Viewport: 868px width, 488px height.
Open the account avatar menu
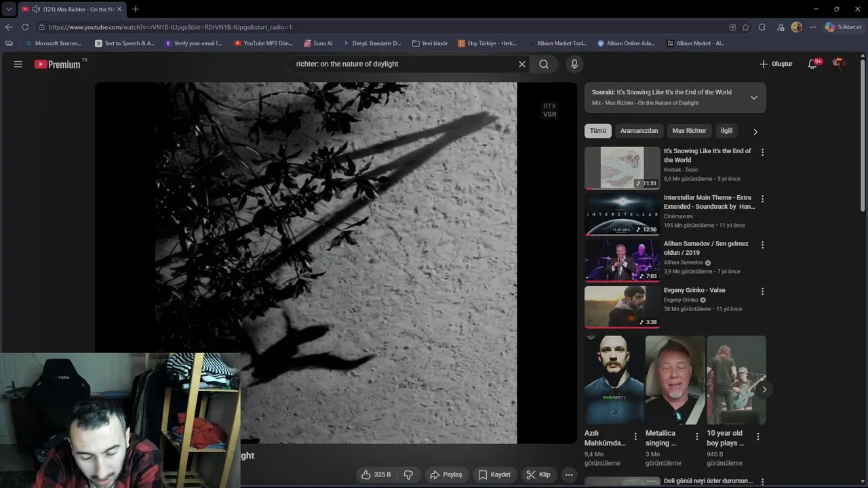click(x=839, y=64)
